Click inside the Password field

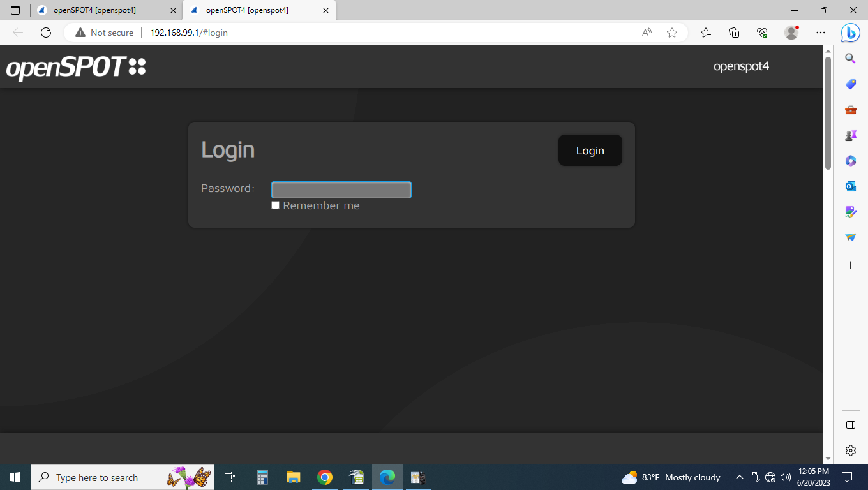(x=341, y=189)
